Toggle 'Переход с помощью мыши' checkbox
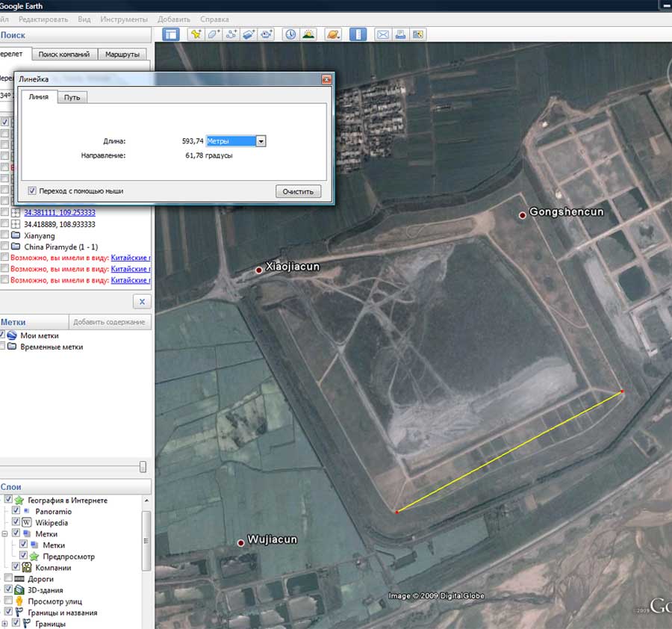This screenshot has height=629, width=672. tap(32, 191)
